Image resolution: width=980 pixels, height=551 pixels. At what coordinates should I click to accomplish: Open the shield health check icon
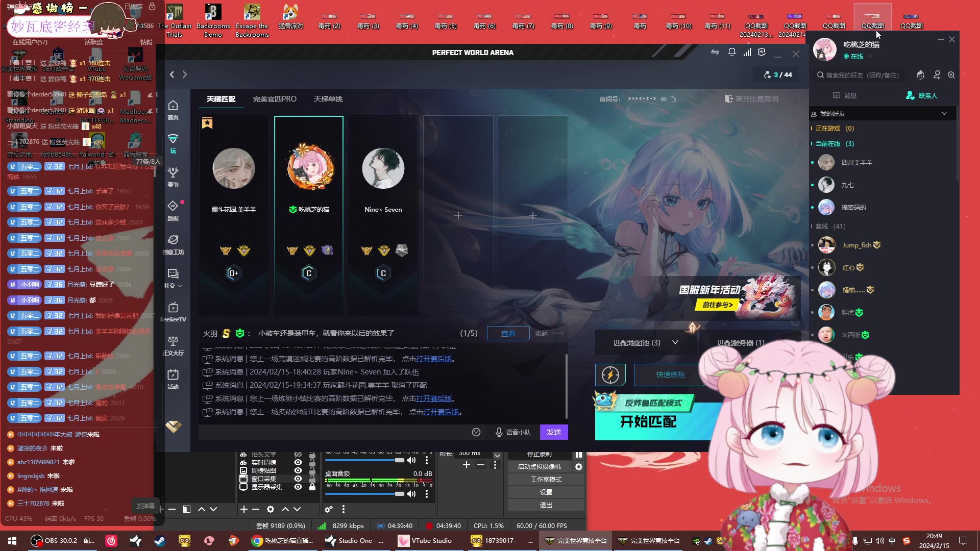(x=762, y=53)
